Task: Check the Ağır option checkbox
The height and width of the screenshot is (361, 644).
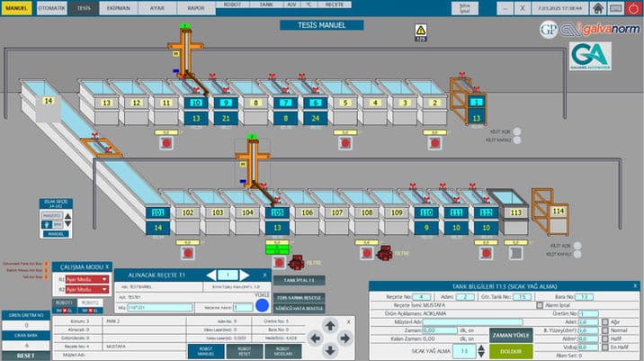Action: (604, 321)
